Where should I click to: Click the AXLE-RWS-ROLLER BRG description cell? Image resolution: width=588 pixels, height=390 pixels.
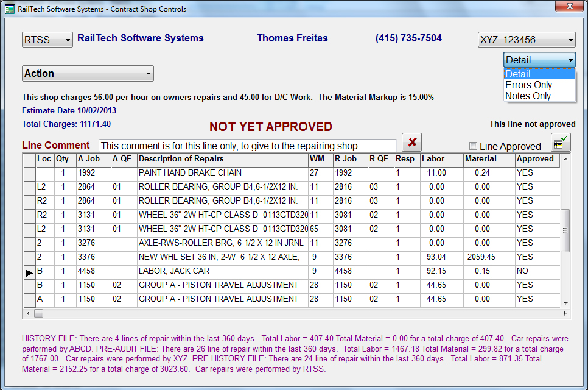pos(223,243)
